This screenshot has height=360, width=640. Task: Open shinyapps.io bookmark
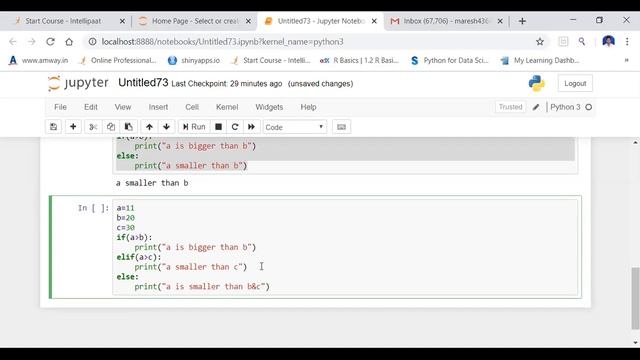[x=194, y=60]
